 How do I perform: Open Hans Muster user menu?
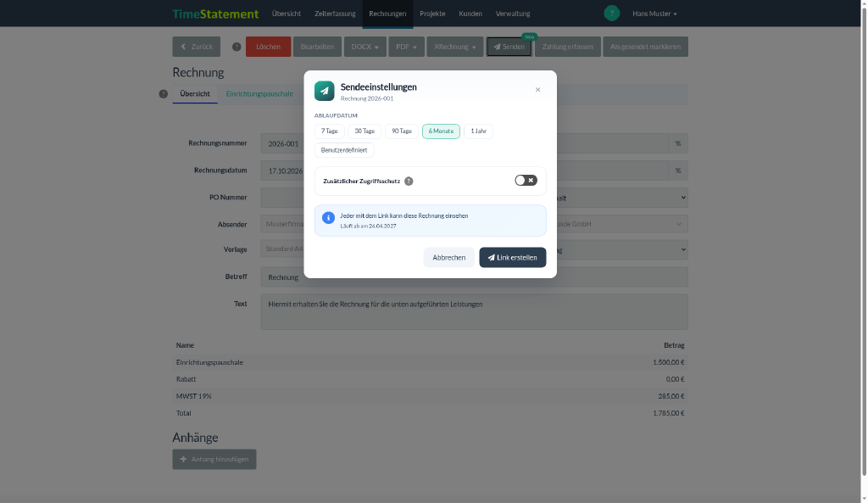pos(654,14)
